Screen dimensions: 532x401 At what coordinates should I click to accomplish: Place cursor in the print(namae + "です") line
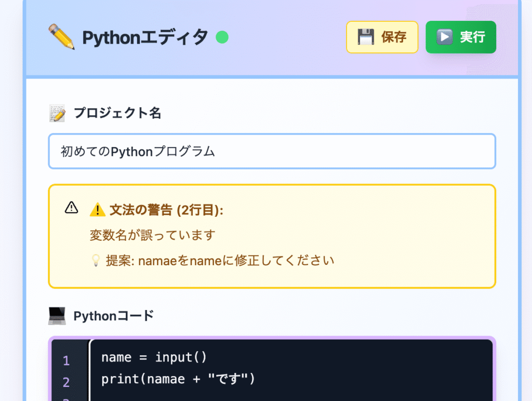point(178,379)
